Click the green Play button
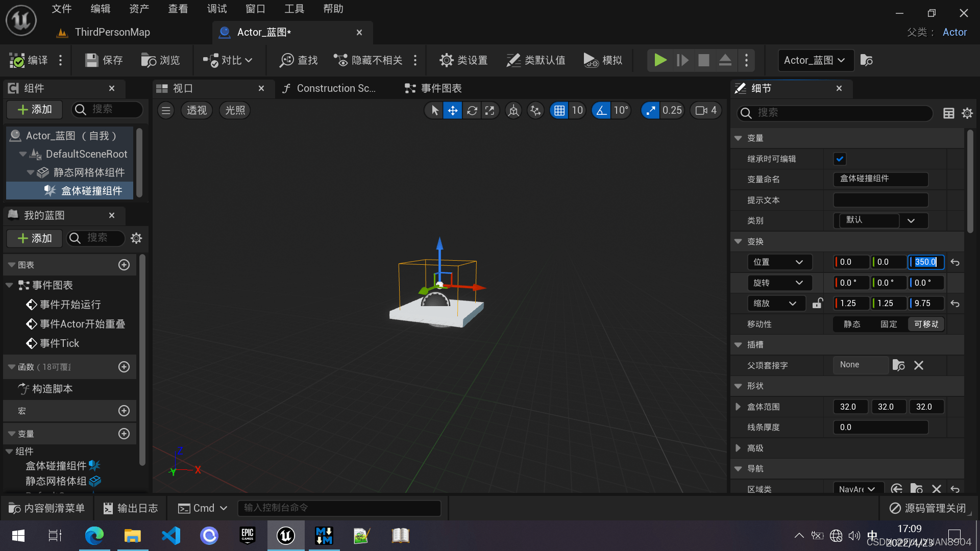The width and height of the screenshot is (980, 551). point(660,60)
